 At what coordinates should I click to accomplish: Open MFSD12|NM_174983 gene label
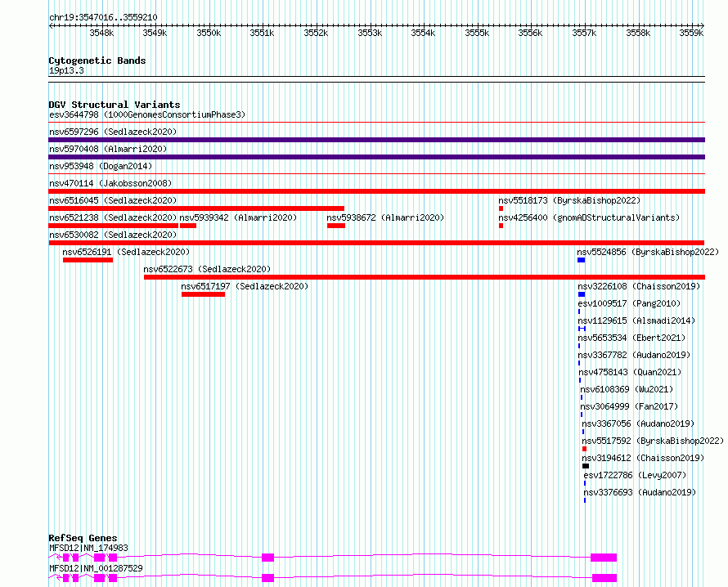point(88,548)
